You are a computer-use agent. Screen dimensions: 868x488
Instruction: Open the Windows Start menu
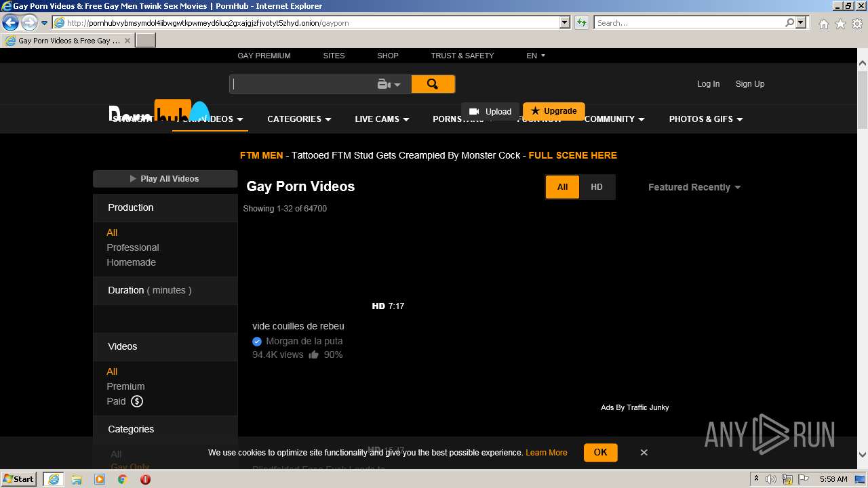(x=18, y=479)
